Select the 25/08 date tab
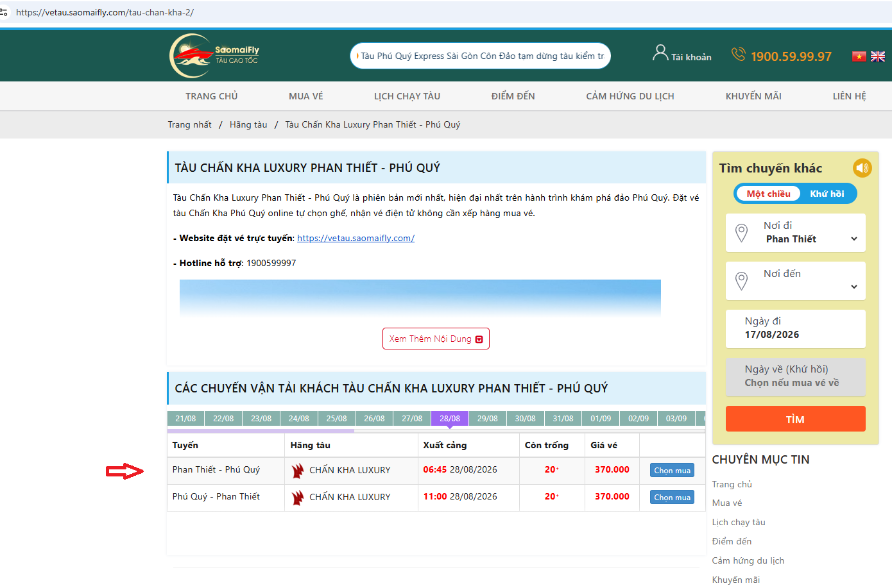 (337, 419)
